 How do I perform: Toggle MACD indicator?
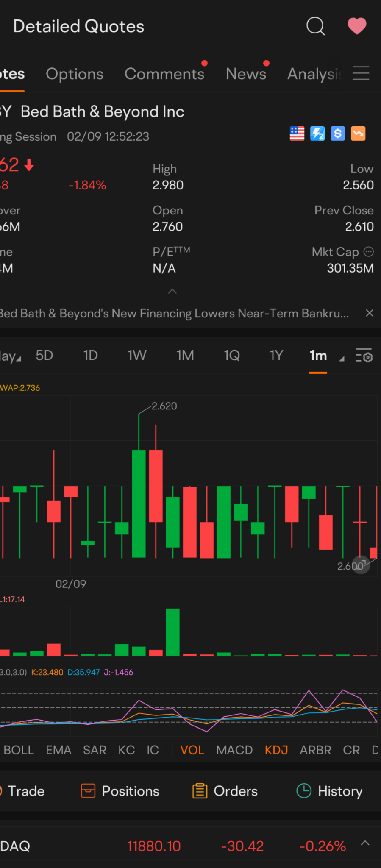234,750
